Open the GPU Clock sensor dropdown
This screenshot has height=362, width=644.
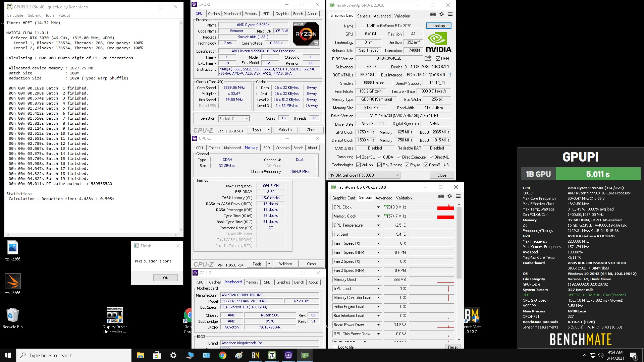pyautogui.click(x=378, y=207)
